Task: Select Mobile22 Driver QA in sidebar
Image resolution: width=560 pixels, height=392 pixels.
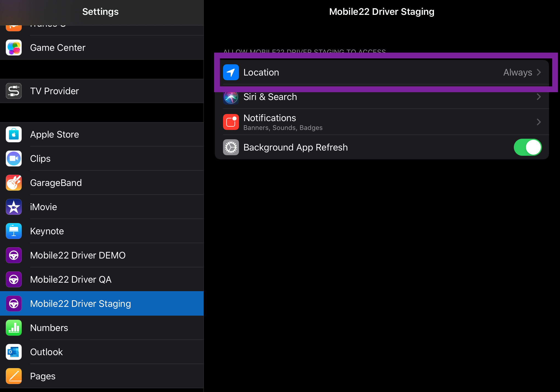Action: (71, 279)
